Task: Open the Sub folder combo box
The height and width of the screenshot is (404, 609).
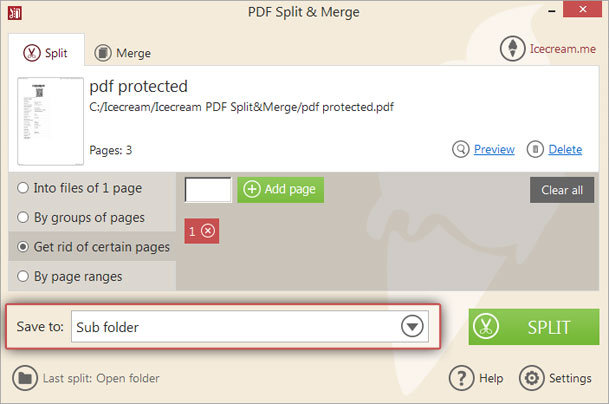Action: (250, 326)
